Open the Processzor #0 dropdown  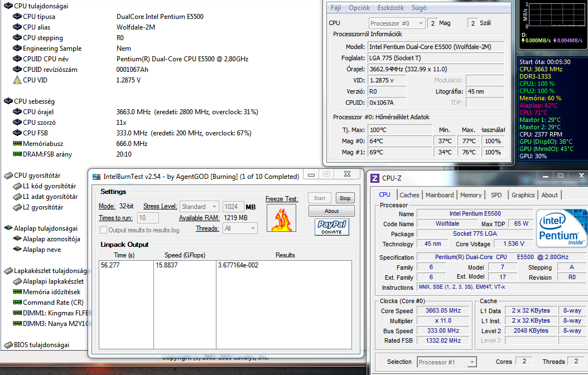point(397,23)
